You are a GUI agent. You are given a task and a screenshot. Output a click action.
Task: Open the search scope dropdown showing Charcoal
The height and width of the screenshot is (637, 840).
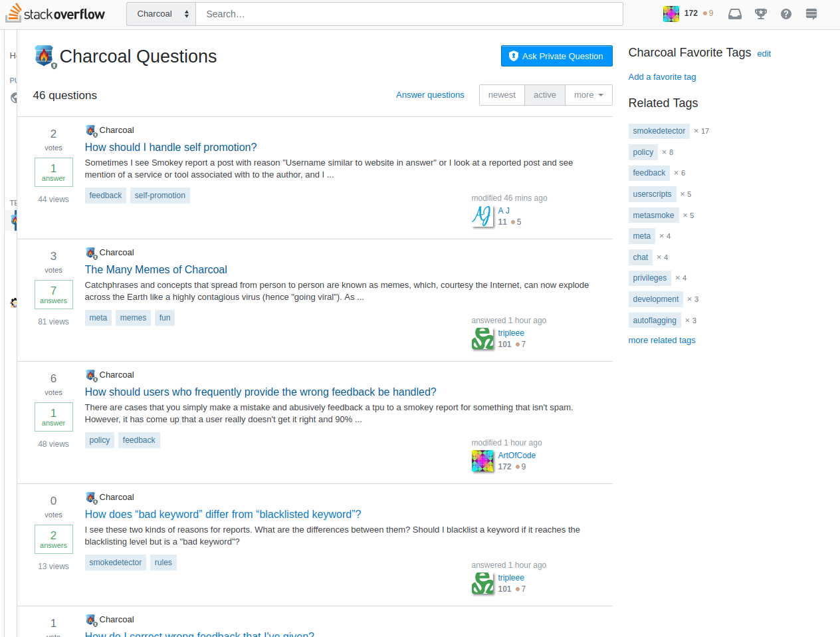(x=161, y=13)
